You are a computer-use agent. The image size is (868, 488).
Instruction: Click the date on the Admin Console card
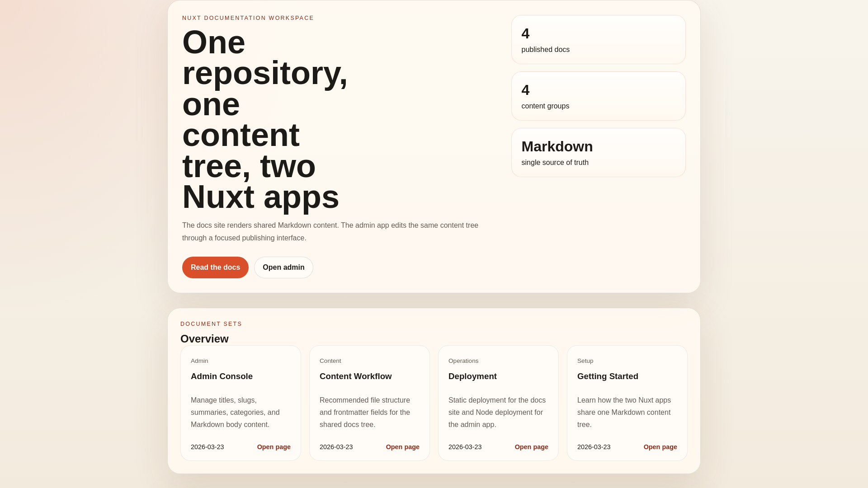coord(208,447)
